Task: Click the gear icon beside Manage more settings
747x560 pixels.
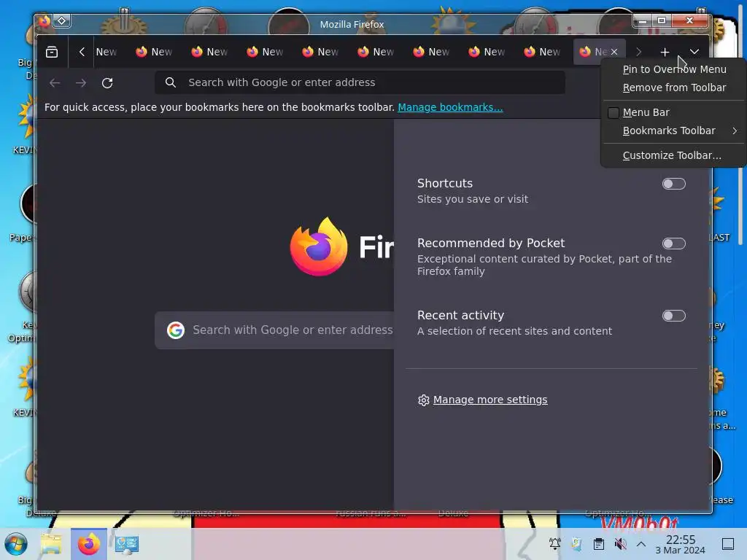Action: [x=424, y=400]
